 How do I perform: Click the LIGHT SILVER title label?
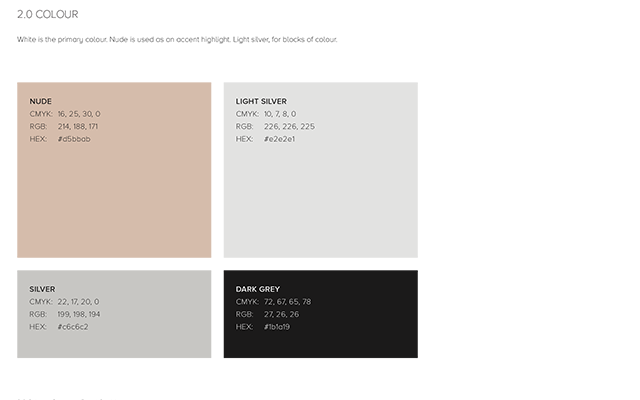coord(261,101)
